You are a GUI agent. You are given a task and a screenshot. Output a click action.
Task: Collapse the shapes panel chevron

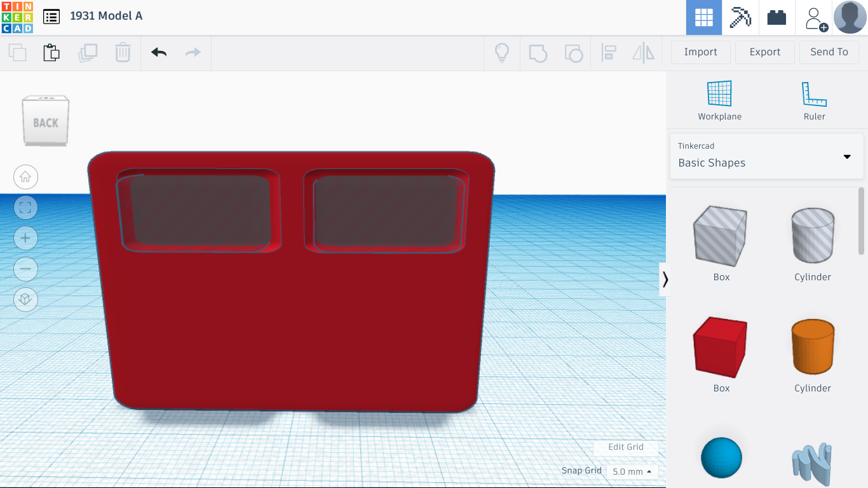coord(665,280)
